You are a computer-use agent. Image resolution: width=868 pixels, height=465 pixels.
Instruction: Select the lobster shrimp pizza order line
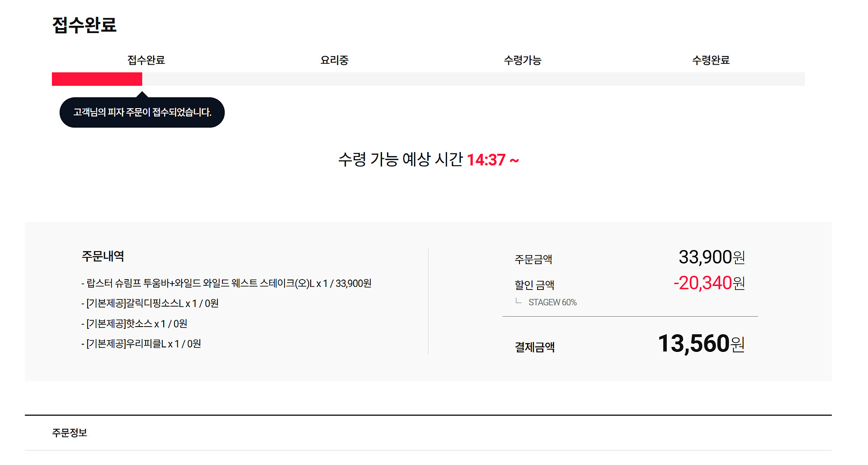click(x=226, y=283)
